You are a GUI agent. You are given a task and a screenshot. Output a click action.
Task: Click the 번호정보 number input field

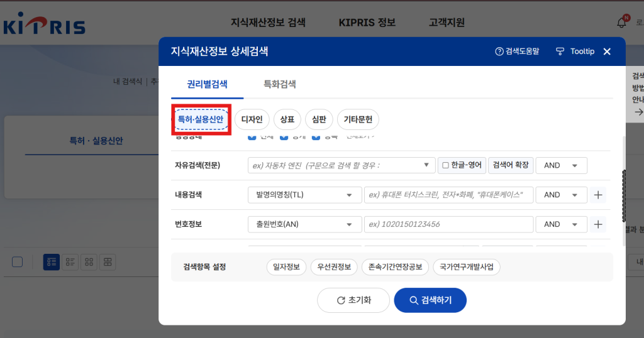(x=448, y=224)
